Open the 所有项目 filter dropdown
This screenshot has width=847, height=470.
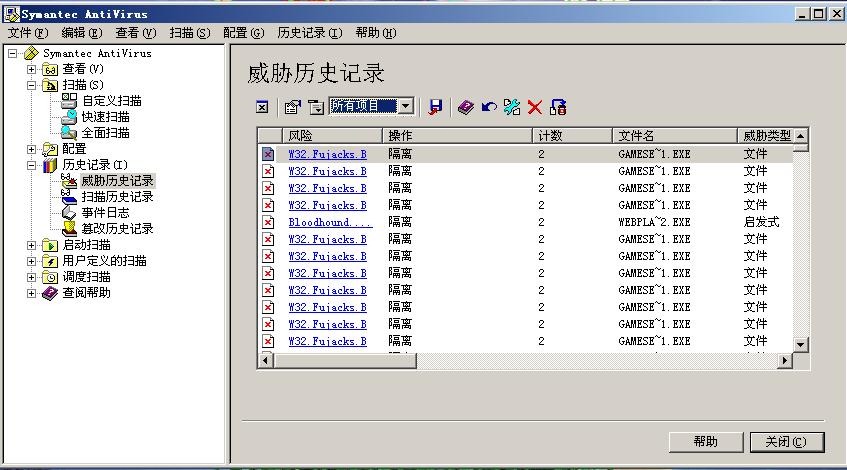pyautogui.click(x=406, y=106)
